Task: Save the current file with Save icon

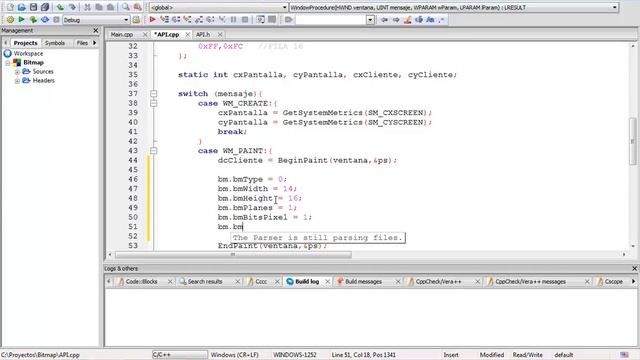Action: click(33, 7)
